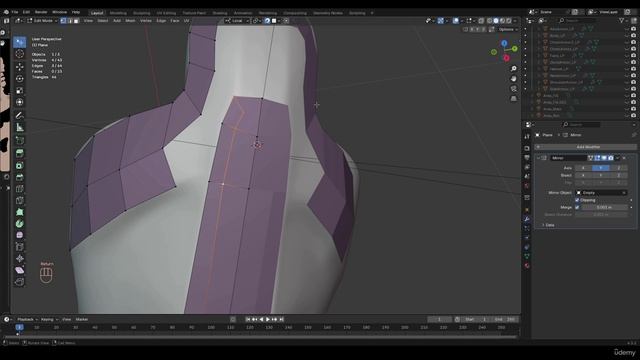The image size is (640, 360).
Task: Choose the Shear tool
Action: click(20, 270)
